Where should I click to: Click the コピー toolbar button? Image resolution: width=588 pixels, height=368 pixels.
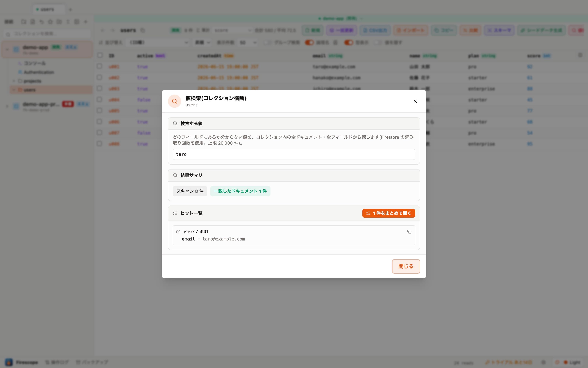pos(444,30)
